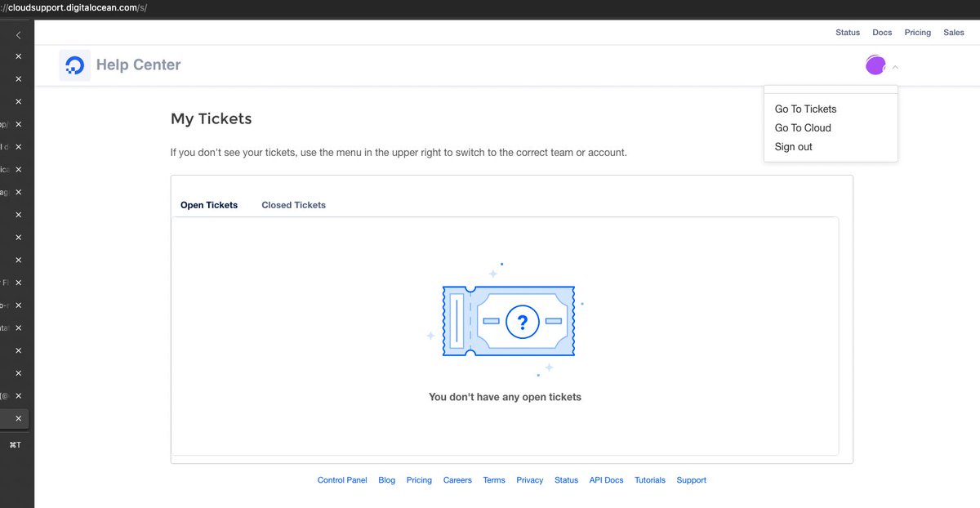The image size is (980, 508).
Task: Click the DigitalOcean logo icon
Action: tap(75, 65)
